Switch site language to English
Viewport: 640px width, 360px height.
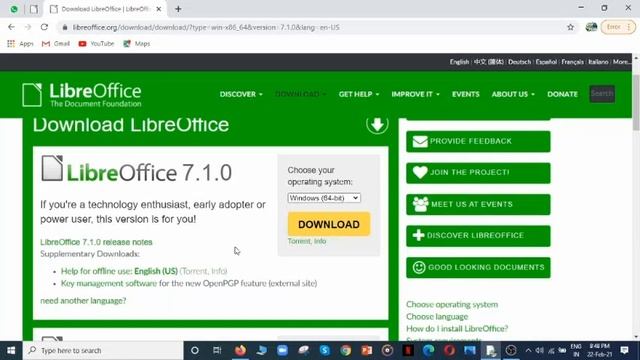click(x=459, y=62)
